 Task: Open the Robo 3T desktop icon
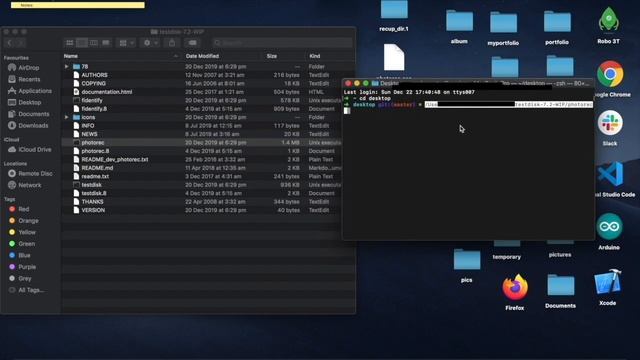click(609, 20)
